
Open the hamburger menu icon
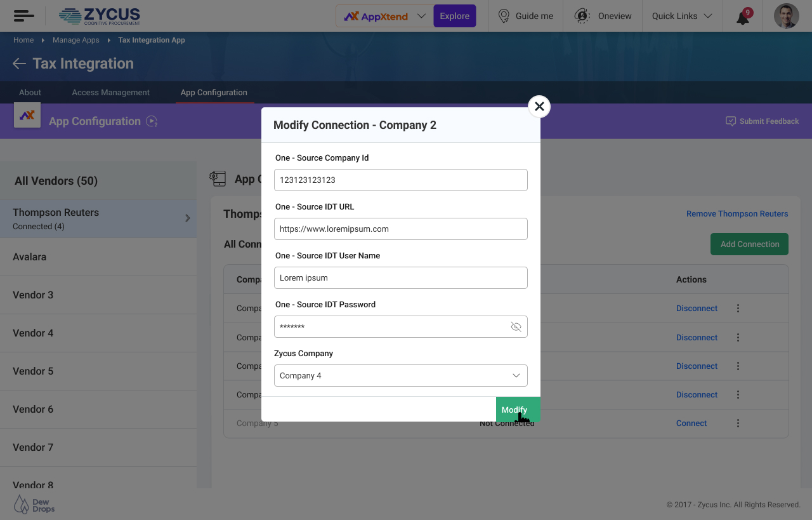pos(23,16)
